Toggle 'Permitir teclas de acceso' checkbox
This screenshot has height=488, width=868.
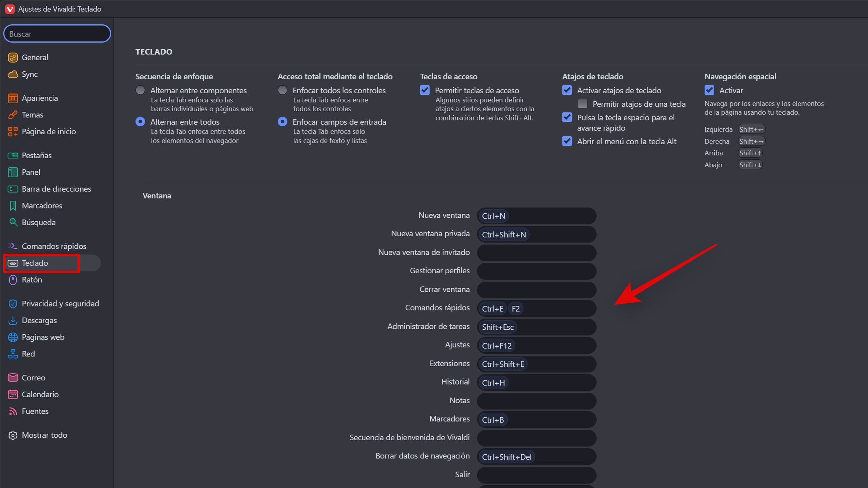pyautogui.click(x=425, y=90)
